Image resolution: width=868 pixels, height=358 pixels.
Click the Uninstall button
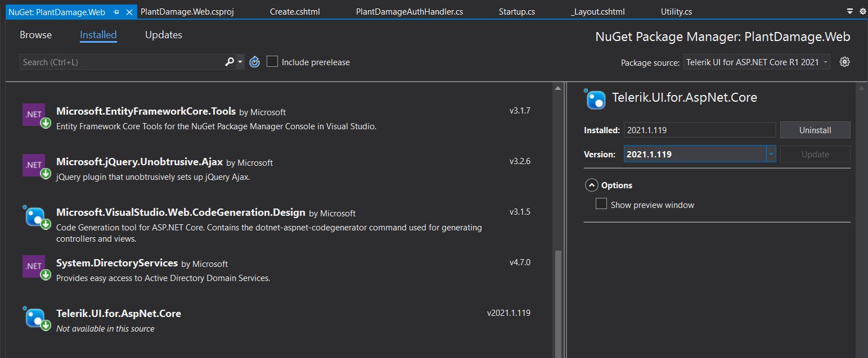815,130
